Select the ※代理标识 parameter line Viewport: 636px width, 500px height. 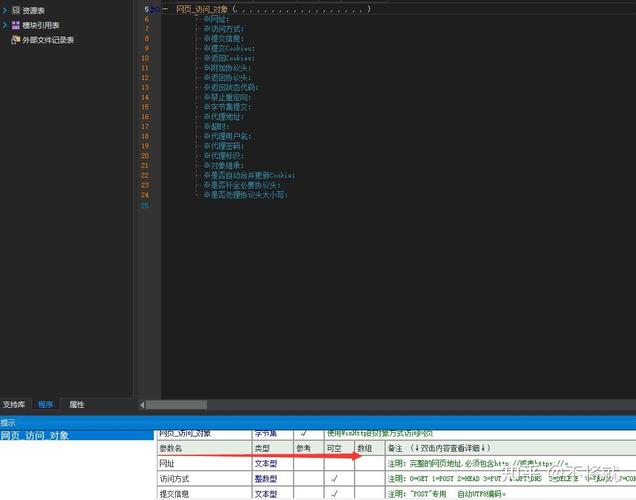pyautogui.click(x=223, y=156)
